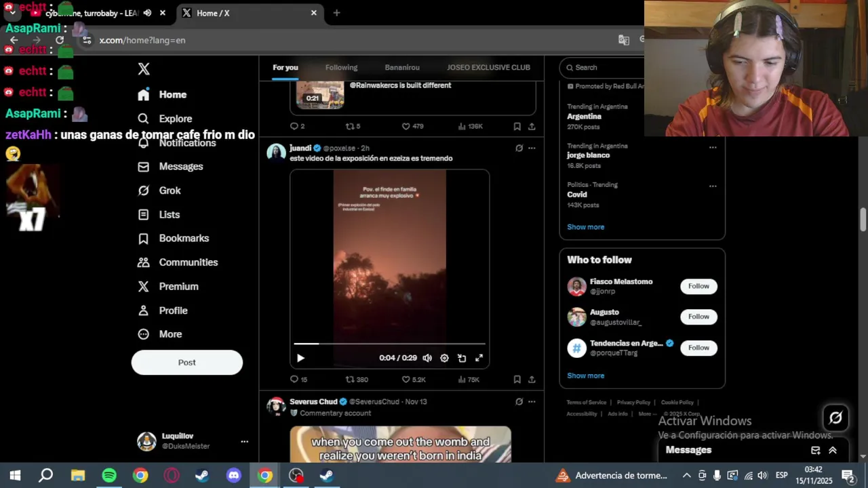Repost the post with 5 reposts
The image size is (868, 488).
(x=353, y=126)
